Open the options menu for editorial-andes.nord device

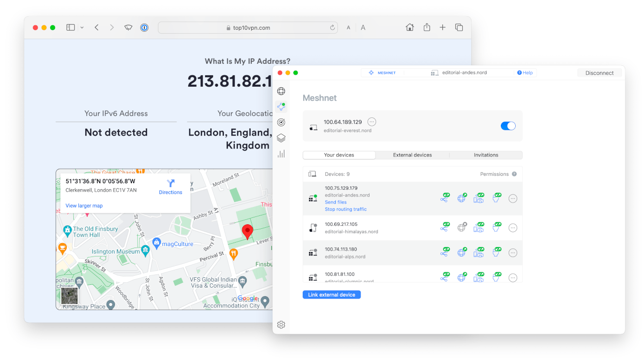click(x=513, y=198)
